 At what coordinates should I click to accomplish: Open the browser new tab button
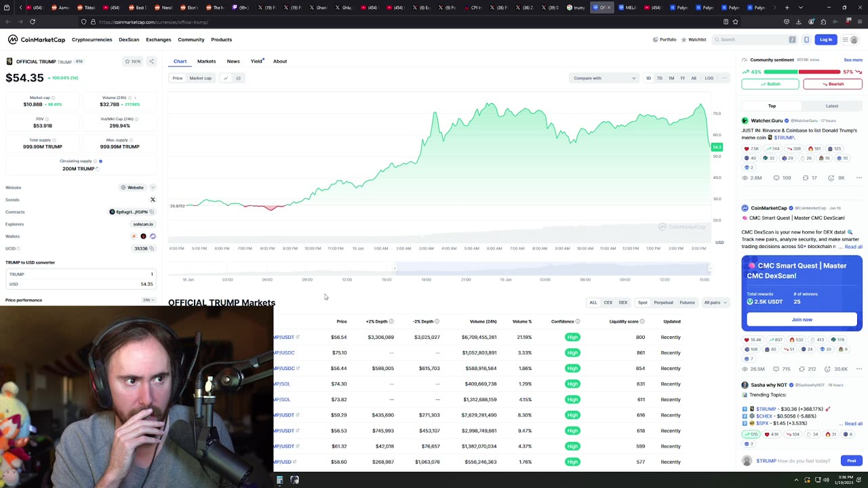point(787,7)
